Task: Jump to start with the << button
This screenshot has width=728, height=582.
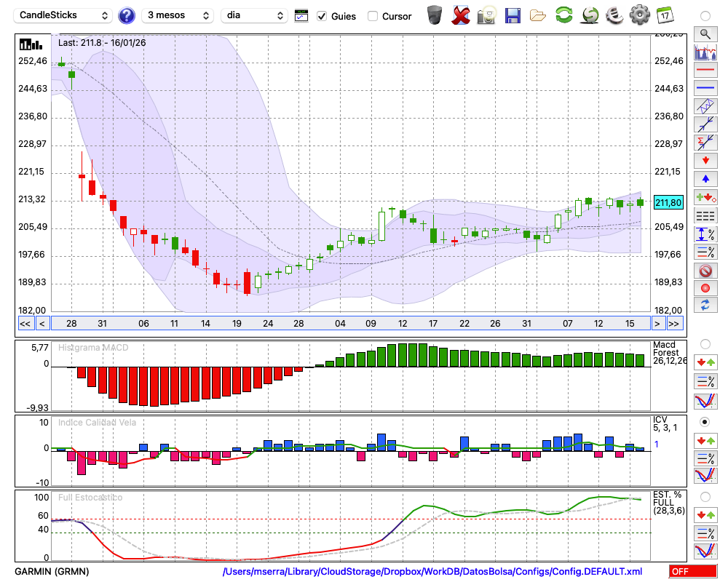Action: (x=25, y=324)
